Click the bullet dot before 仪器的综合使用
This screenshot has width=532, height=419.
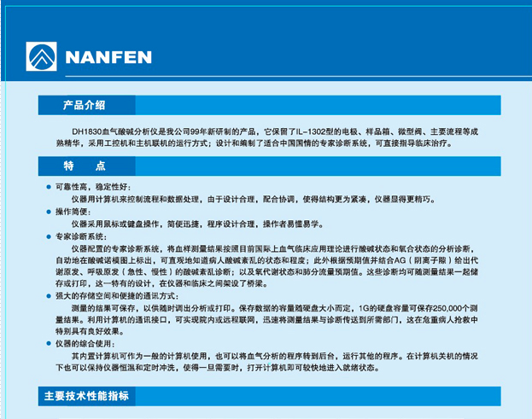click(49, 343)
